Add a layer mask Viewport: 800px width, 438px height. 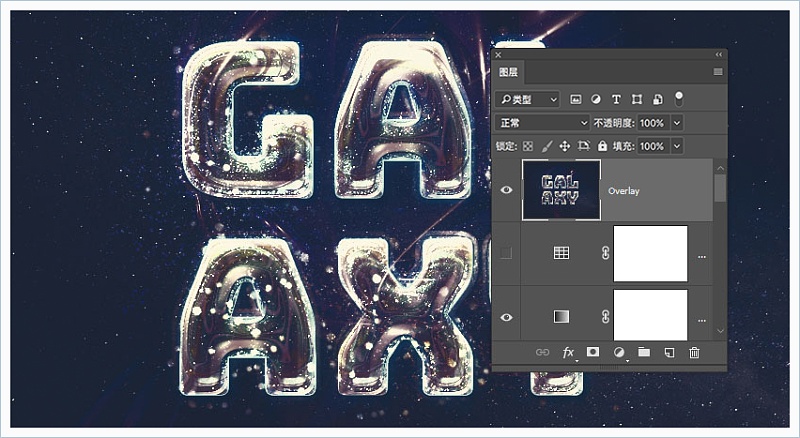pos(593,352)
